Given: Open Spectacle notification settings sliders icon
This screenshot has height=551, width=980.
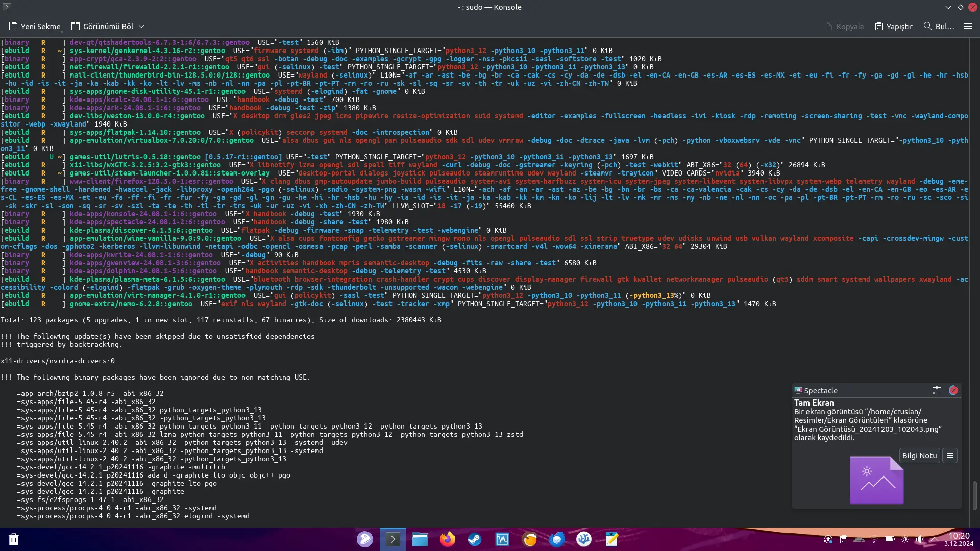Looking at the screenshot, I should pos(936,390).
